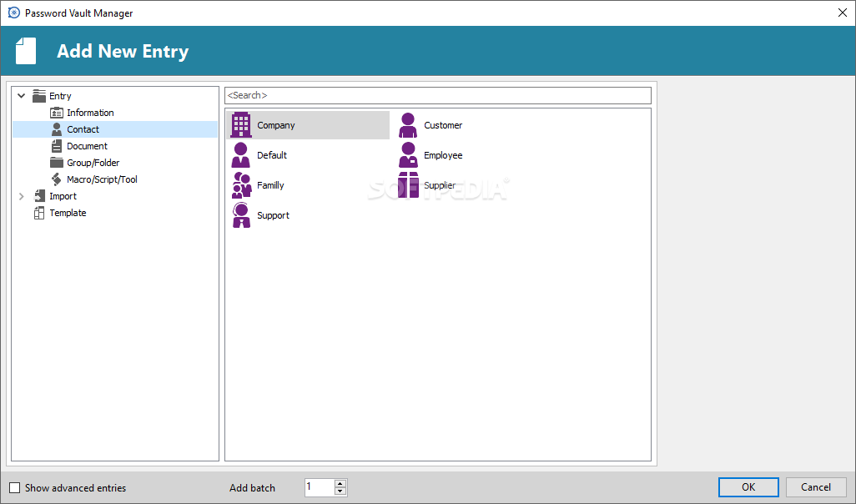856x504 pixels.
Task: Click the Document page icon in tree
Action: coord(57,146)
